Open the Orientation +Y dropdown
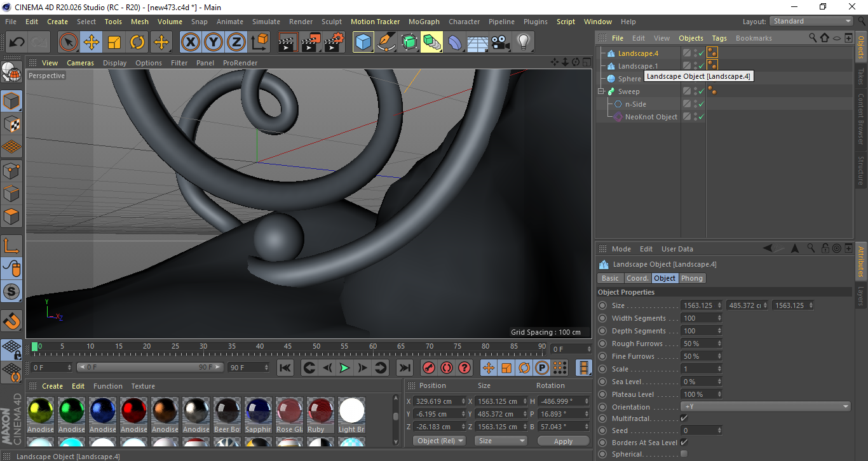The width and height of the screenshot is (868, 461). tap(766, 406)
